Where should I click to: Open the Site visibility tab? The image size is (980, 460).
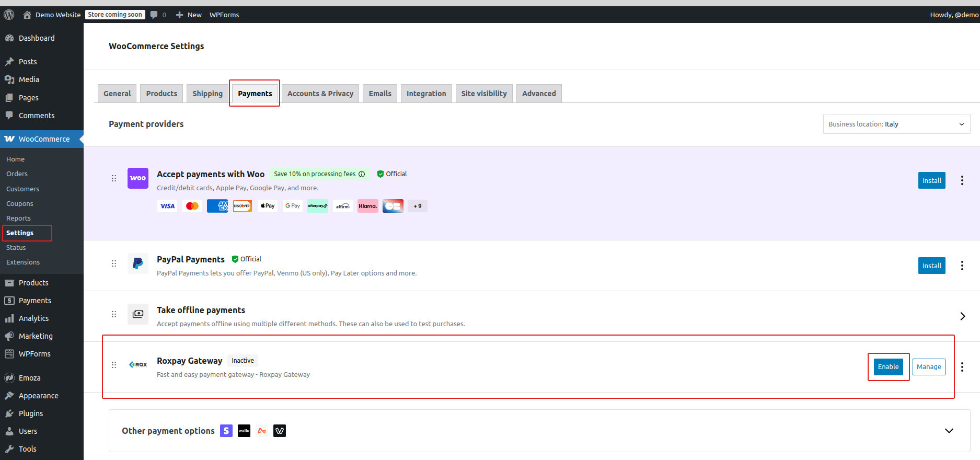click(x=484, y=94)
